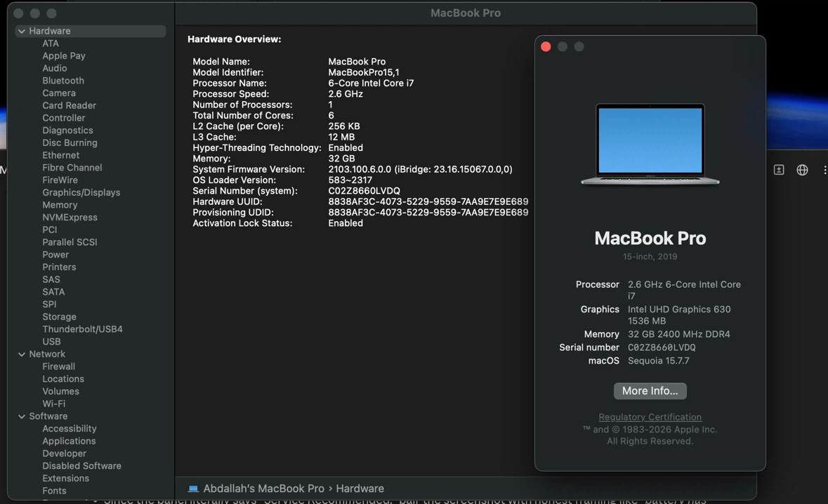Click 32 GB 2400 MHz DDR4 memory text
This screenshot has height=504, width=828.
pyautogui.click(x=678, y=334)
